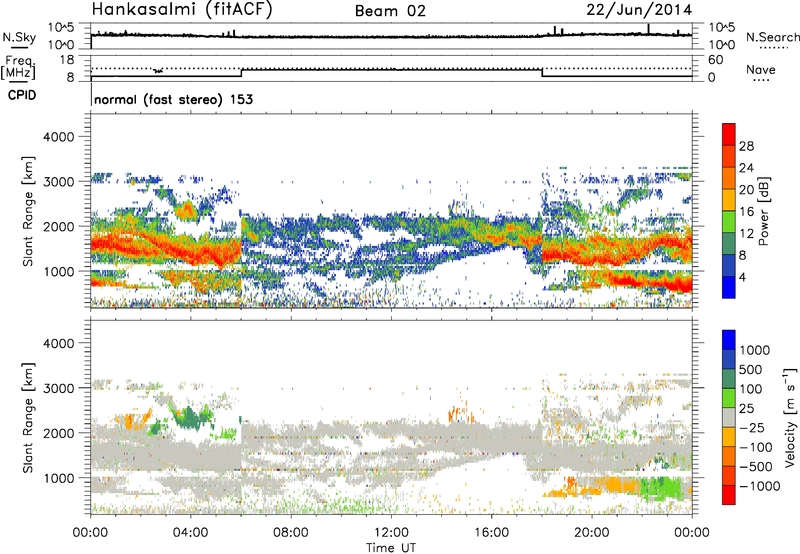Click the "500" label on the velocity scale

(751, 369)
